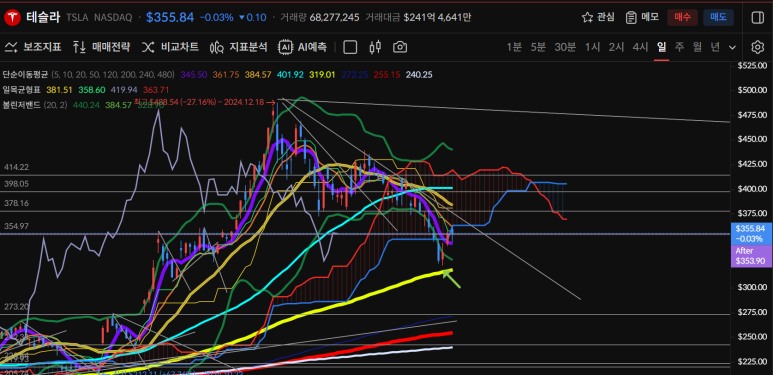Screen dimensions: 773x375
Task: Click the 매도 sell button
Action: pos(718,18)
